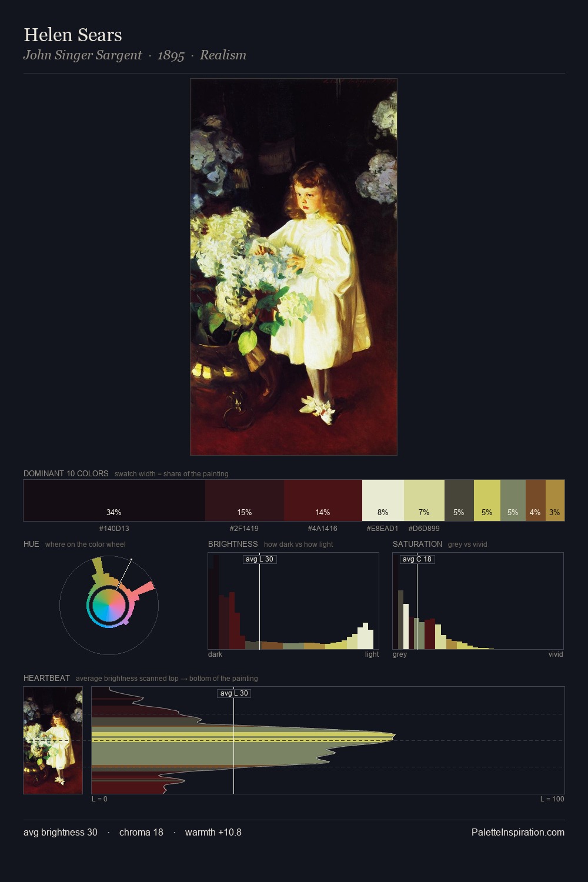Click the caption 'how dark vs how light'
Viewport: 588px width, 882px height.
pos(299,544)
